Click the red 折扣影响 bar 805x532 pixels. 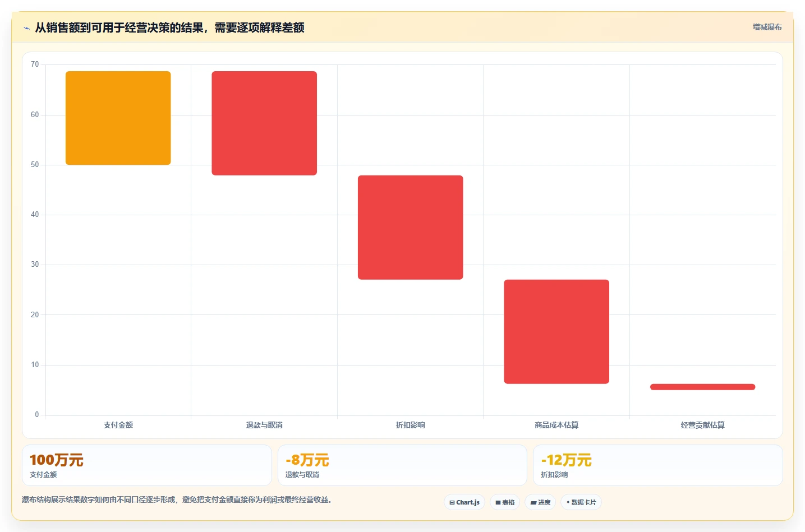[x=410, y=228]
